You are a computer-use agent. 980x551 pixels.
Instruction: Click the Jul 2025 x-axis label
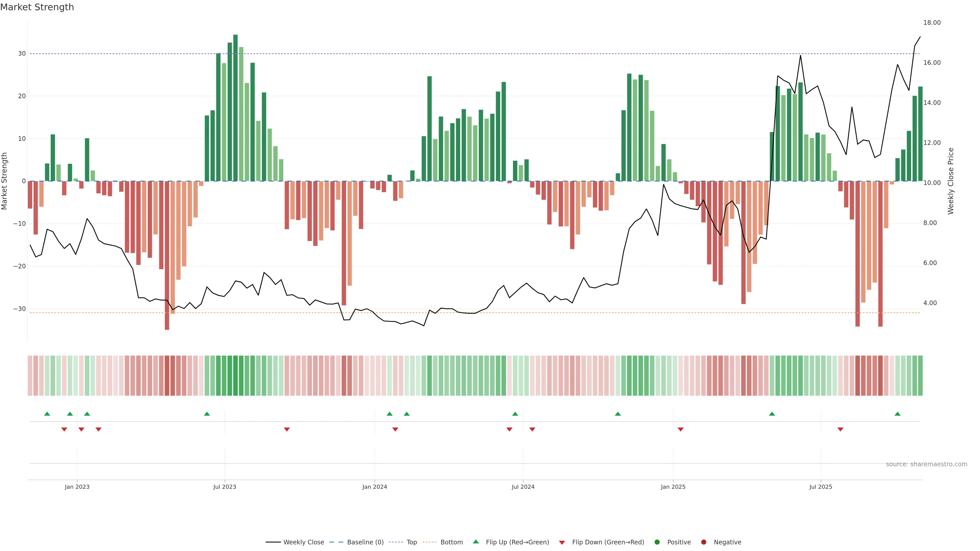pyautogui.click(x=820, y=487)
